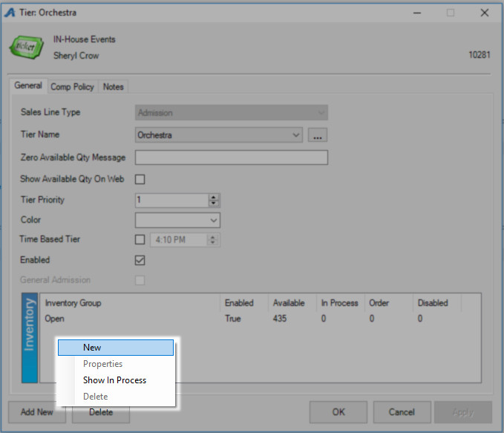Uncheck the Enabled checkbox
This screenshot has height=433, width=504.
pyautogui.click(x=140, y=260)
